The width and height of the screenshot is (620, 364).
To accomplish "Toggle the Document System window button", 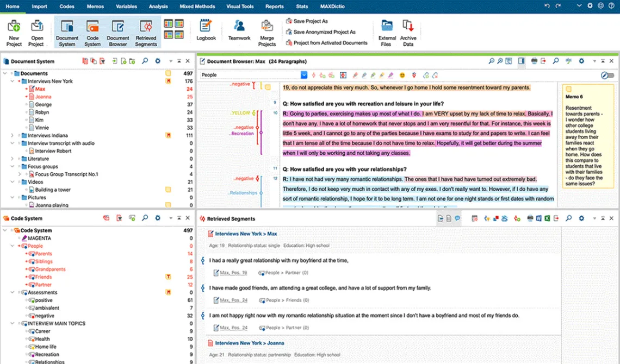I will point(67,33).
